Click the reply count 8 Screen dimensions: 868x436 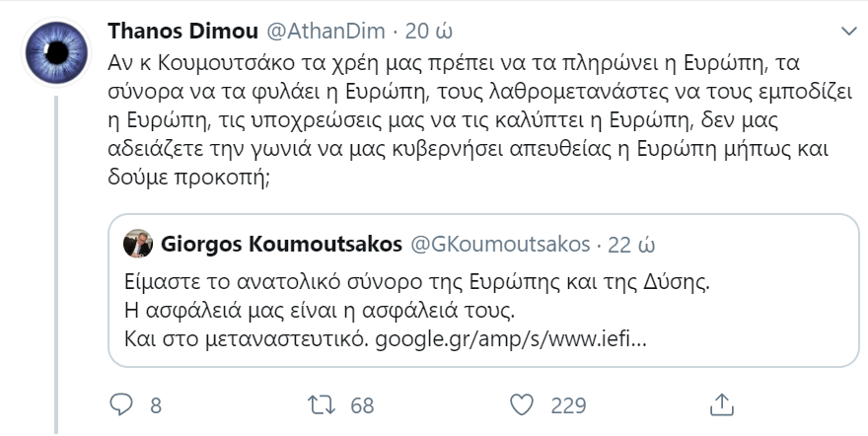pos(155,405)
